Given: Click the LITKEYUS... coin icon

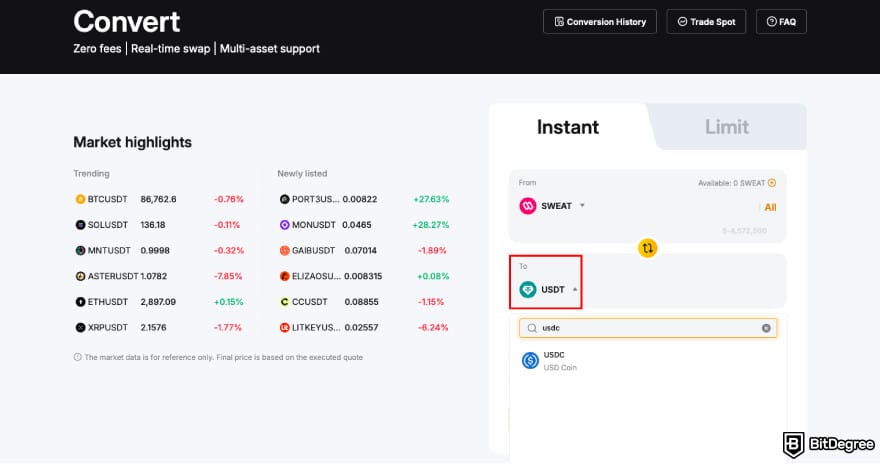Looking at the screenshot, I should 285,328.
